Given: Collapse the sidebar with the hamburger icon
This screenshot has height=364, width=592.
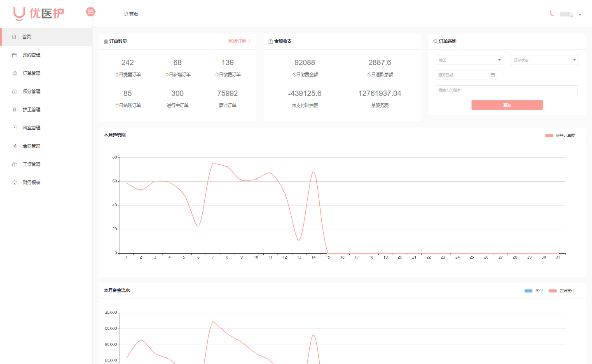Looking at the screenshot, I should tap(91, 12).
